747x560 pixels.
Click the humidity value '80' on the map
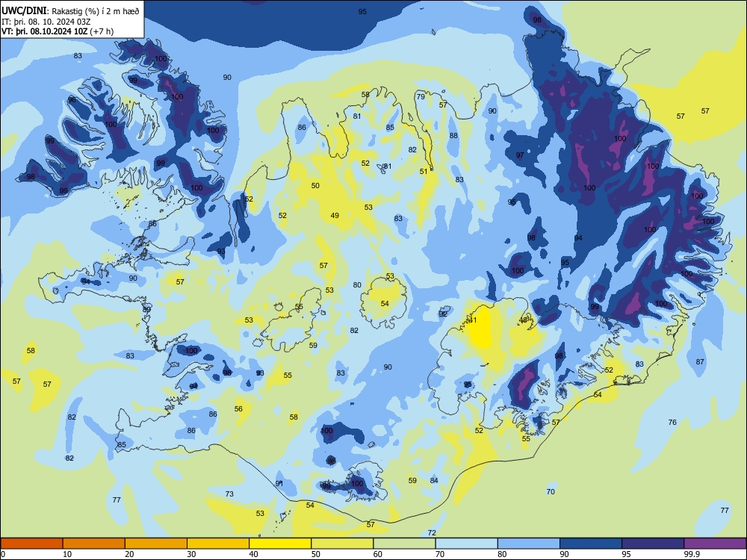tap(357, 284)
